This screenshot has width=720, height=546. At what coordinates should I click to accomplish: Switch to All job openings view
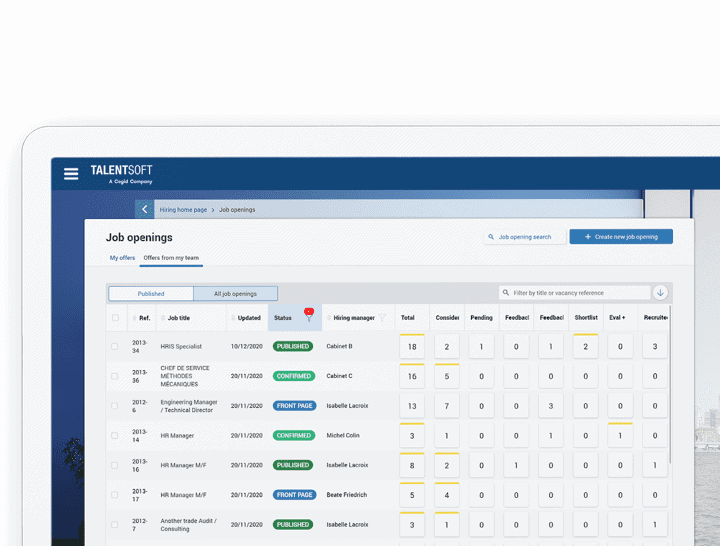point(235,294)
